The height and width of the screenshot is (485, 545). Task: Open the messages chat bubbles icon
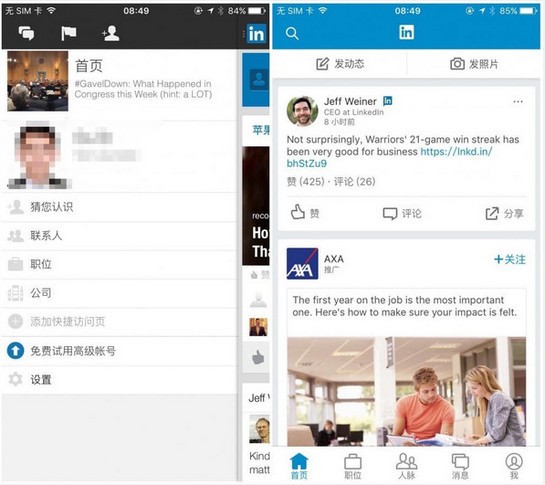click(x=26, y=33)
